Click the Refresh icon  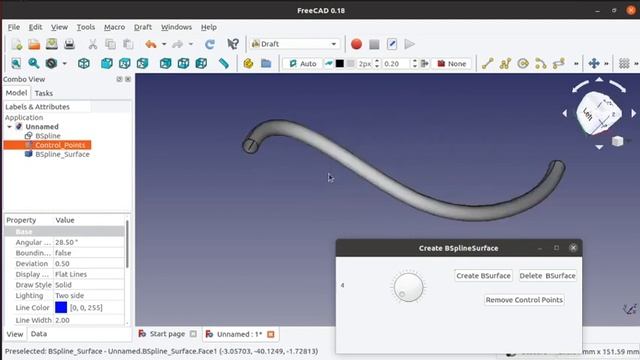point(210,44)
